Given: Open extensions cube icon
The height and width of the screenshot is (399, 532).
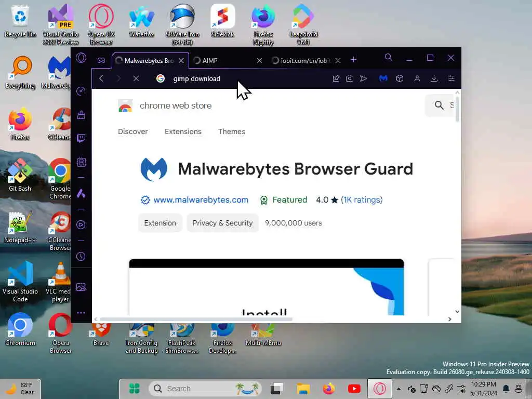Looking at the screenshot, I should 400,78.
